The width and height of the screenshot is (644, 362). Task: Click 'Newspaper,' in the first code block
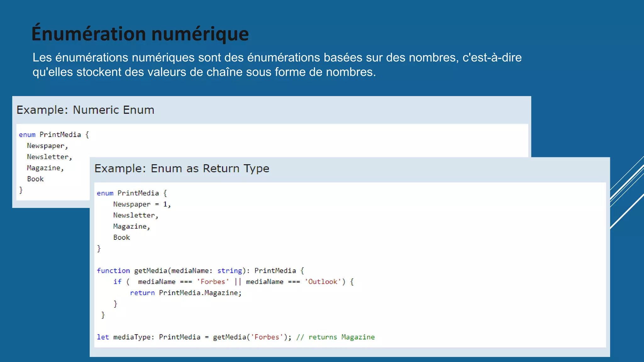(x=47, y=146)
